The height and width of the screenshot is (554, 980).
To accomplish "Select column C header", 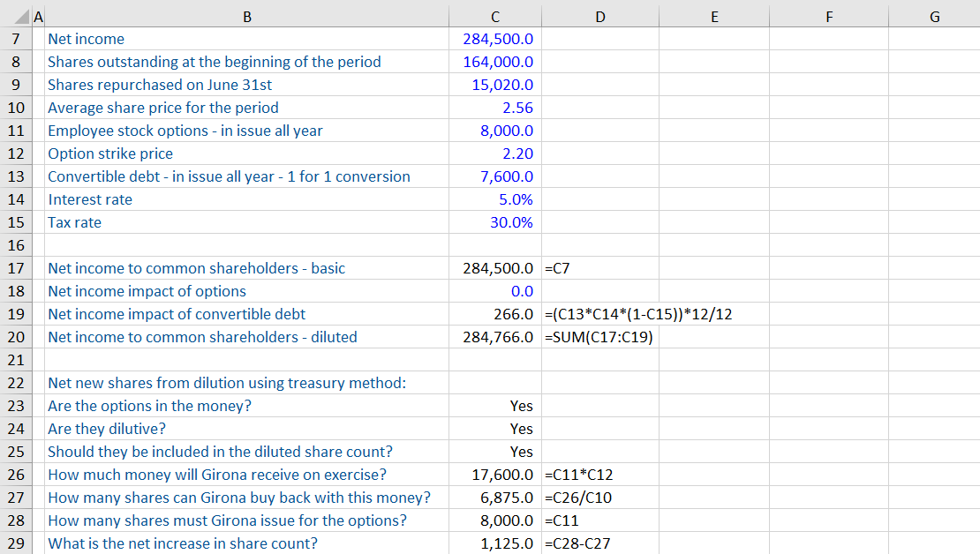I will 494,16.
